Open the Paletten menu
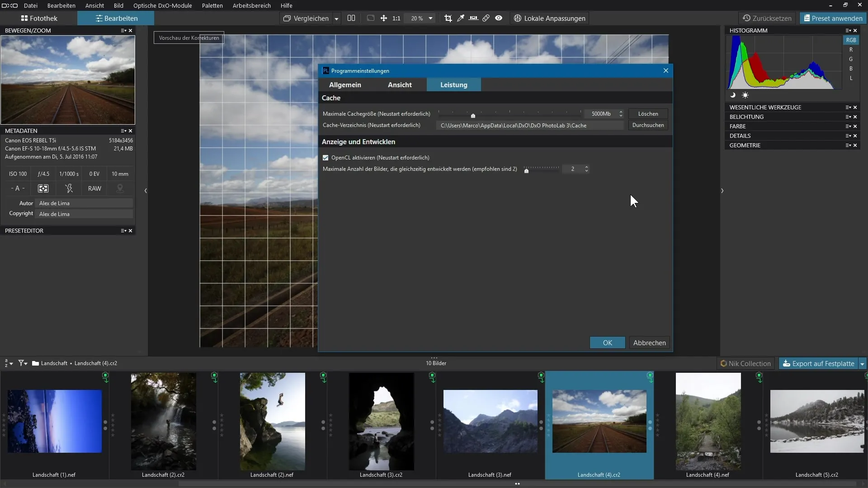This screenshot has width=868, height=488. pos(212,5)
